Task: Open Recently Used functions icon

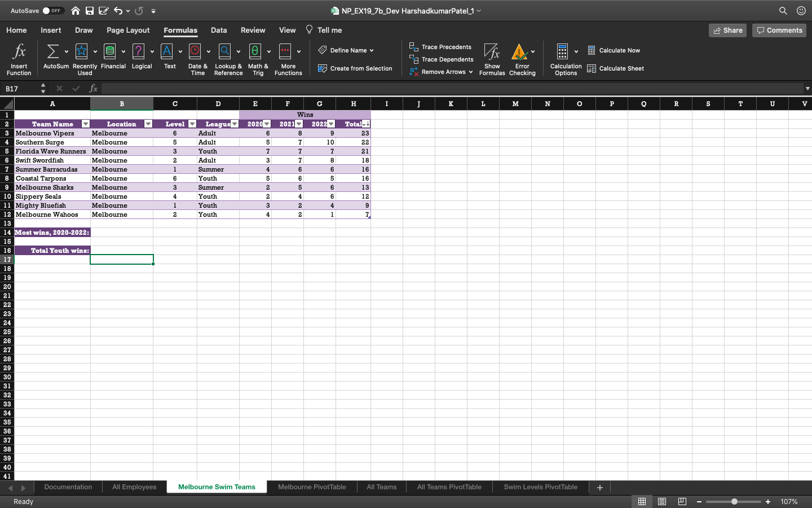Action: tap(82, 52)
